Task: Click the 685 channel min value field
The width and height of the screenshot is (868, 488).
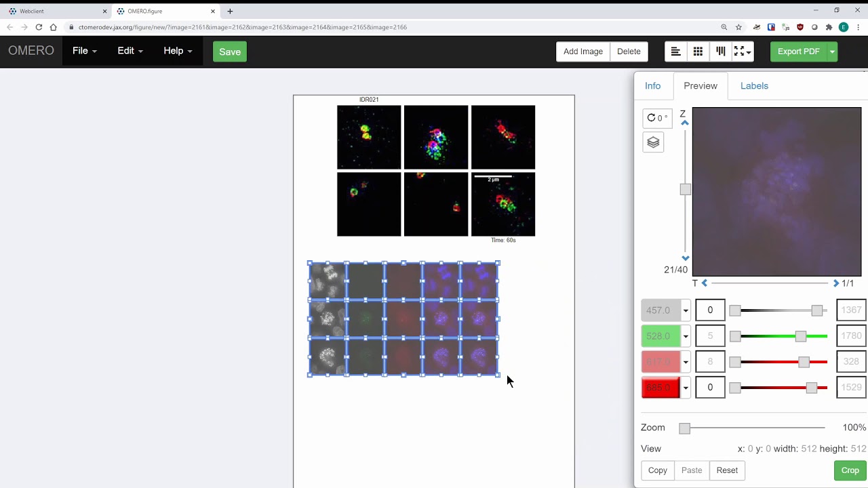Action: 710,388
